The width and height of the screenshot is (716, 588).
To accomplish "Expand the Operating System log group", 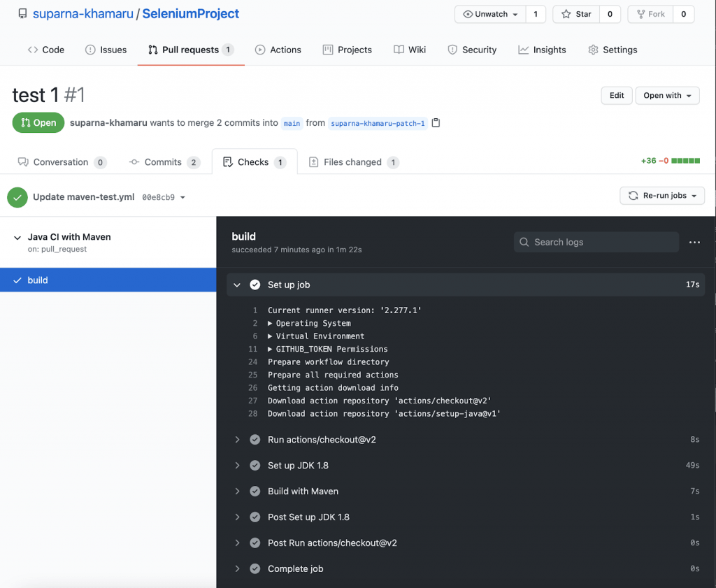I will [x=271, y=324].
